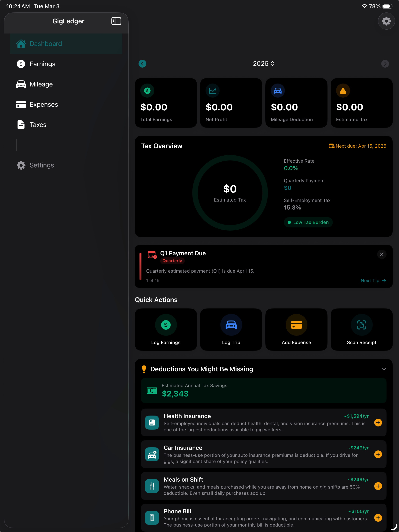Screen dimensions: 399x532
Task: Click the Mileage Deduction car icon
Action: (x=278, y=91)
